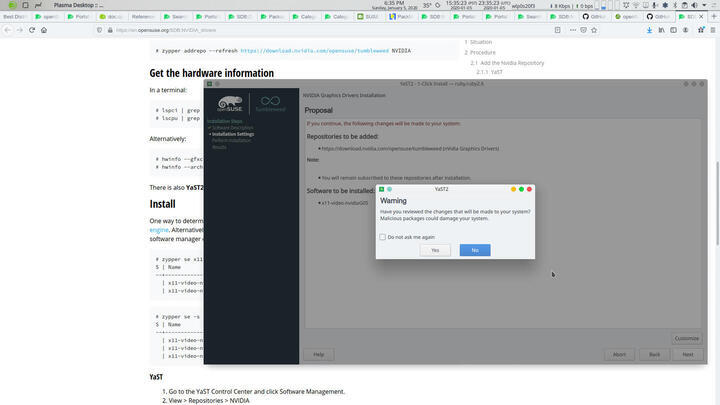
Task: Click the YaST2 warning dialog title icon
Action: pyautogui.click(x=382, y=189)
